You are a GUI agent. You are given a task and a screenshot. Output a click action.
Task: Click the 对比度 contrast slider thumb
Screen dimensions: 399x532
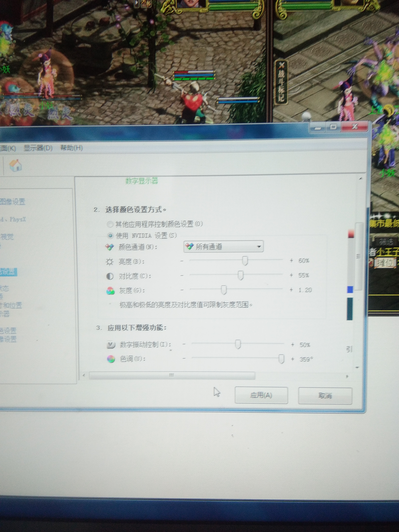(241, 275)
